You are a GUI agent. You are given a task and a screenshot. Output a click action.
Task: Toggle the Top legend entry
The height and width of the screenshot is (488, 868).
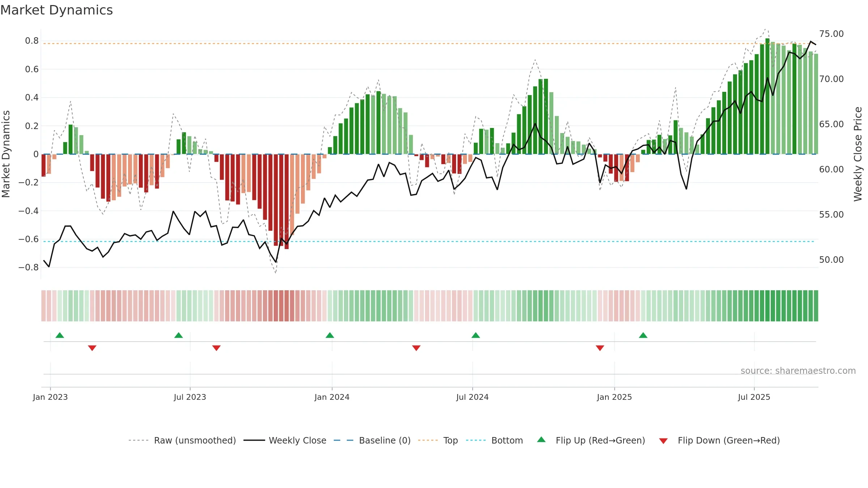(438, 440)
